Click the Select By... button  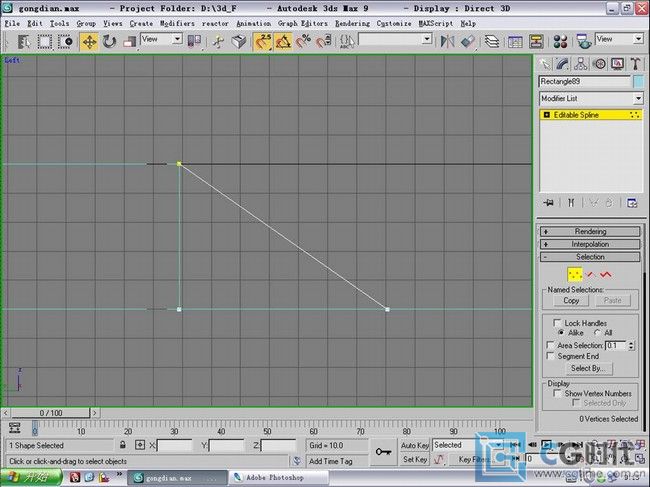click(x=588, y=368)
